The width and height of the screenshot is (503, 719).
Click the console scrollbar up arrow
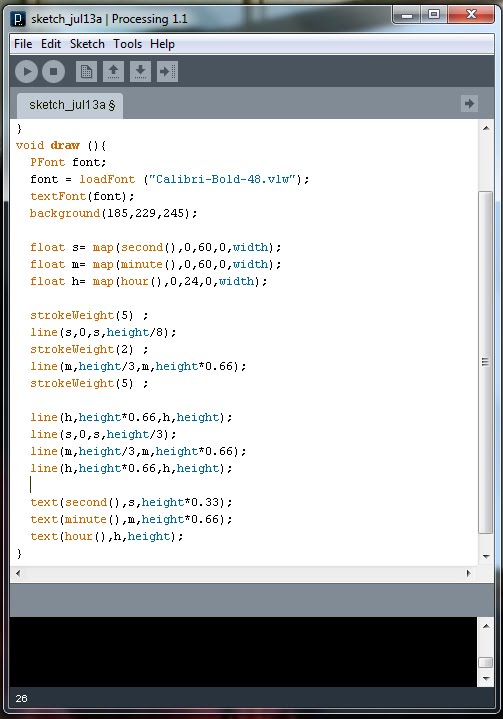(x=486, y=626)
